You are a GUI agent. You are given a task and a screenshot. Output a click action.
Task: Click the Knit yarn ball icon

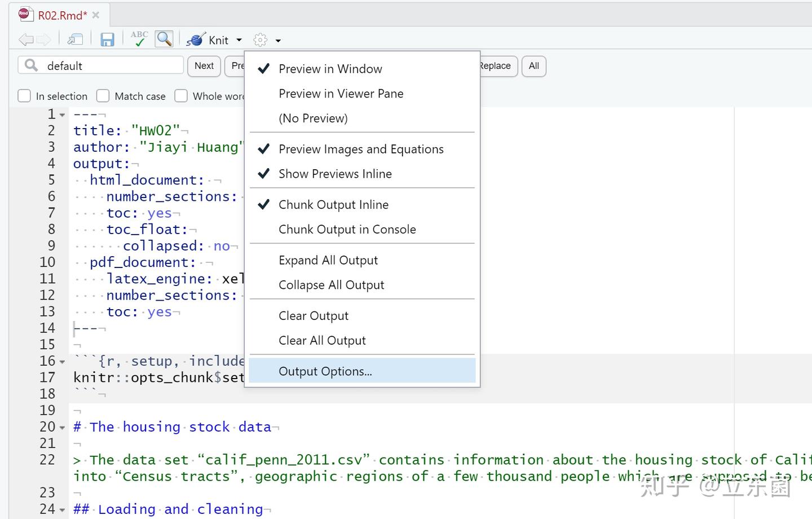[196, 40]
